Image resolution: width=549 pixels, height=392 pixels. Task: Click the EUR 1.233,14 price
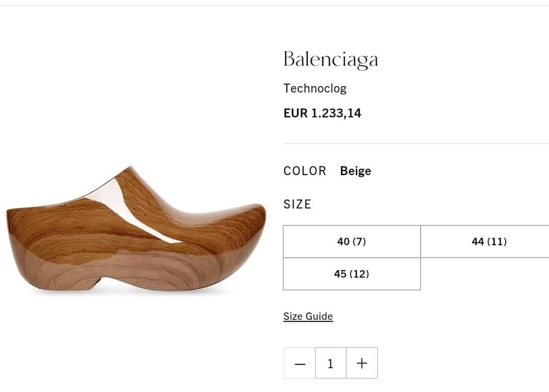[322, 113]
